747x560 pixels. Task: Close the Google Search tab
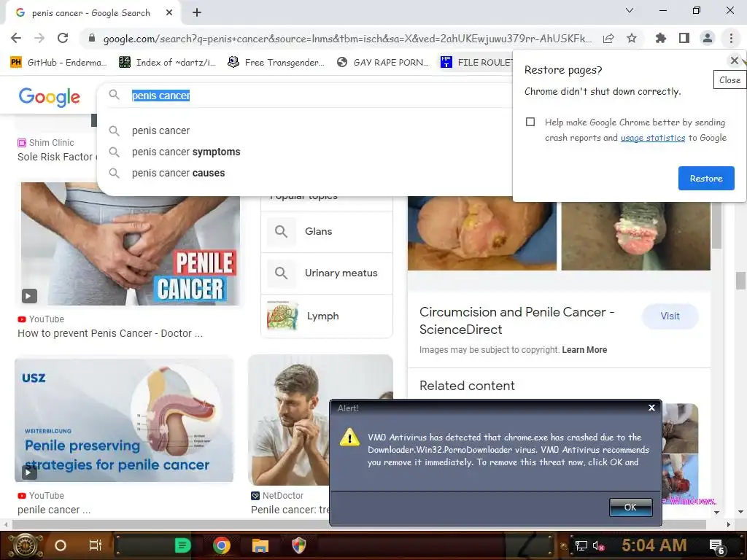click(x=169, y=13)
